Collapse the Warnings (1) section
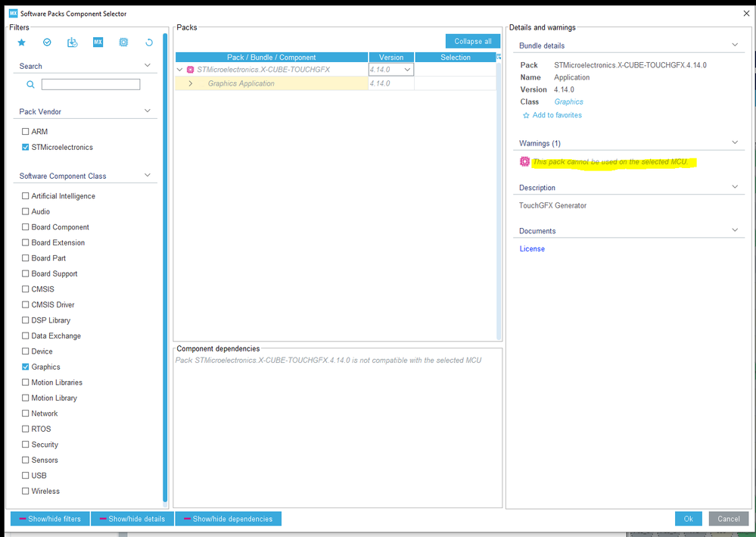This screenshot has height=537, width=756. [735, 142]
